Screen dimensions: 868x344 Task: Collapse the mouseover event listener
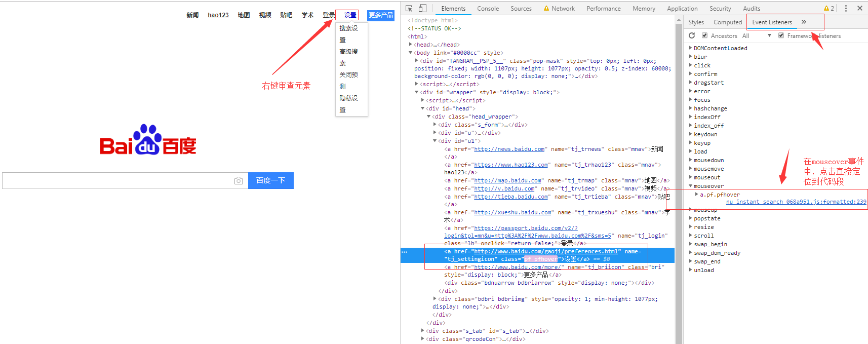[691, 186]
